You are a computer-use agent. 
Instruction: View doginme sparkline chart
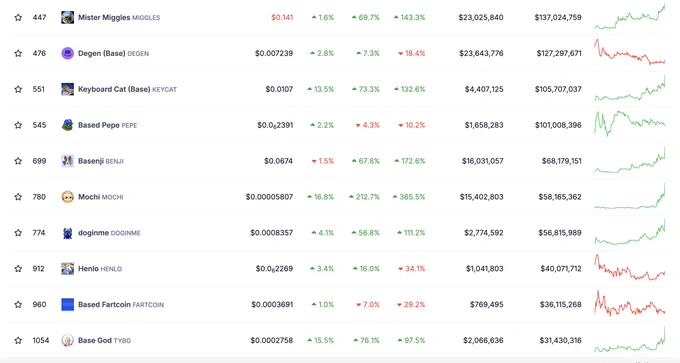[630, 232]
